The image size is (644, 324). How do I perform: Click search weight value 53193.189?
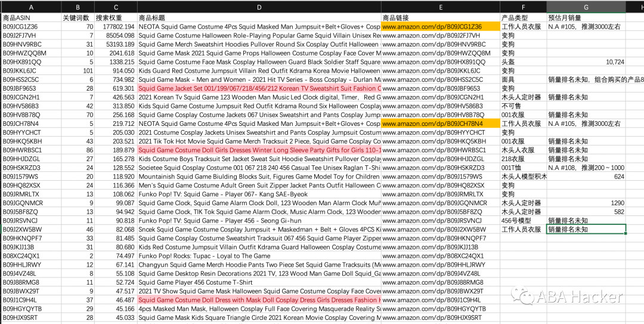[116, 44]
